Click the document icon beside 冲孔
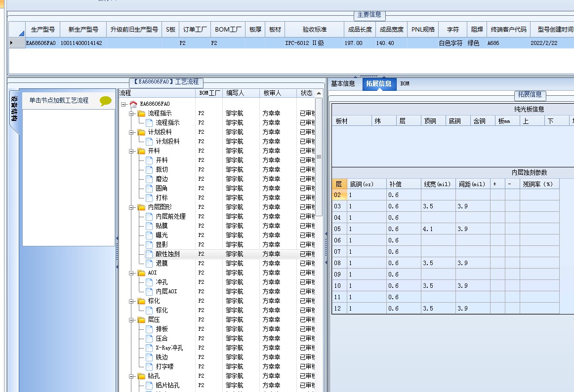The height and width of the screenshot is (392, 574). (149, 282)
